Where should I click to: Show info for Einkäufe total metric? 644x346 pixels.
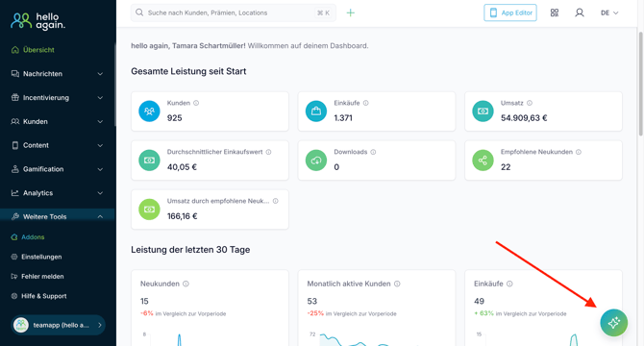pos(365,103)
